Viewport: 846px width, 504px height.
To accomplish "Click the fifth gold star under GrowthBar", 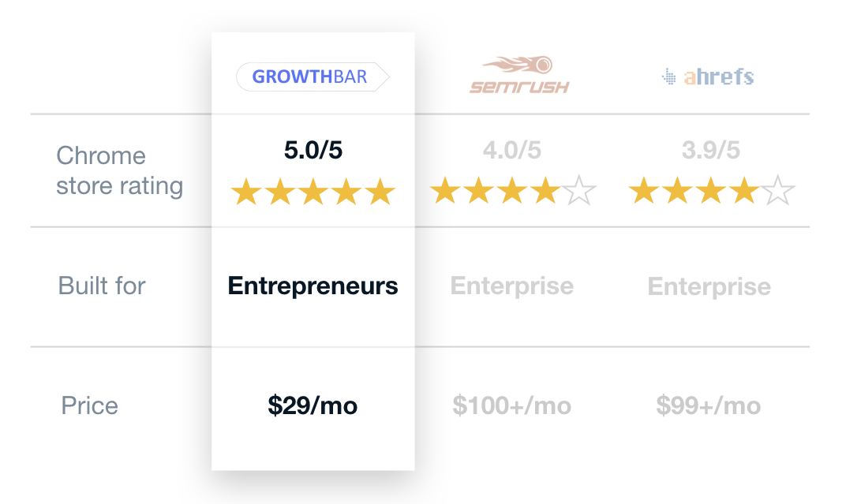I will click(x=380, y=192).
